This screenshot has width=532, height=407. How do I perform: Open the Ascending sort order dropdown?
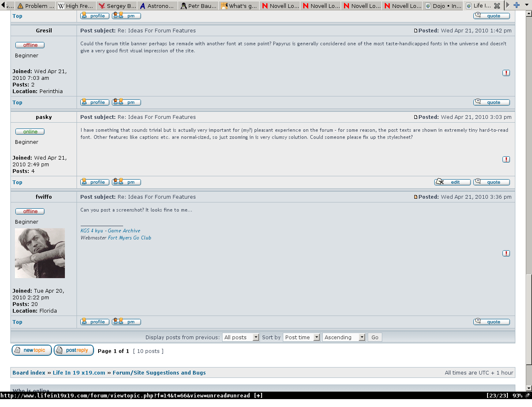click(x=344, y=337)
